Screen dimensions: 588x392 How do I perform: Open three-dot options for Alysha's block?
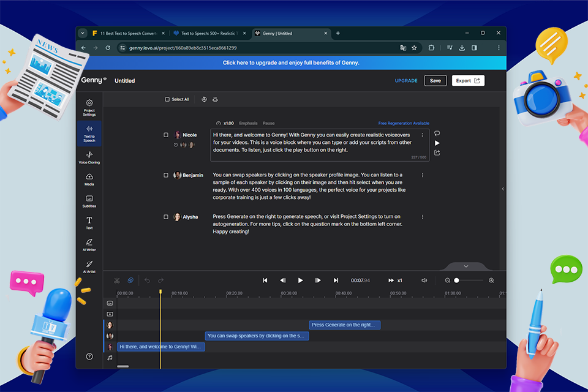pos(423,217)
